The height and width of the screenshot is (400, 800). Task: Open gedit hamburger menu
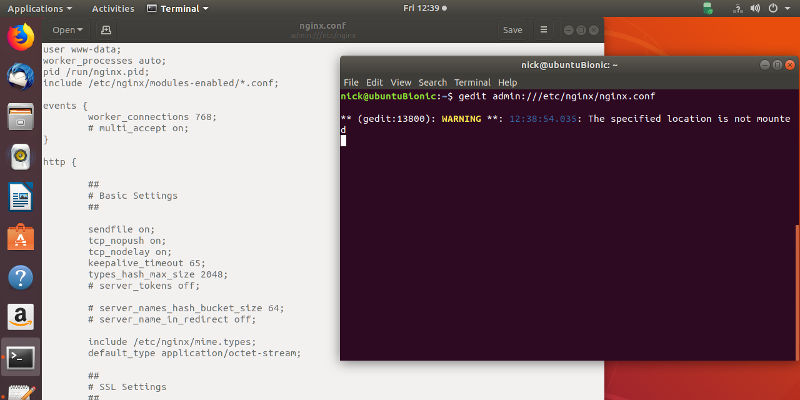click(543, 30)
